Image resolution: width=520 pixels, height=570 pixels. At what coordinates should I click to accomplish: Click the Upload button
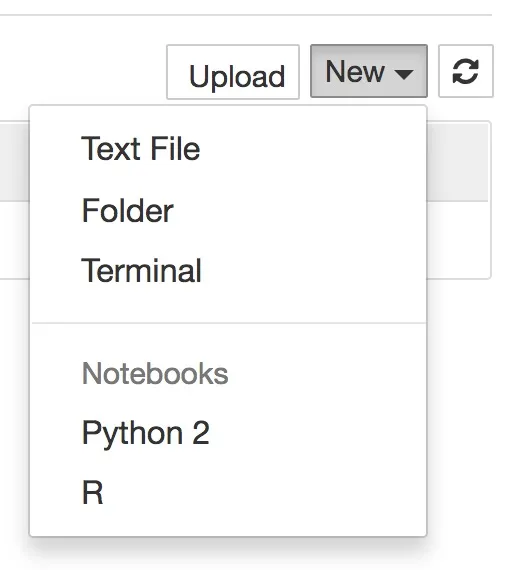tap(233, 72)
